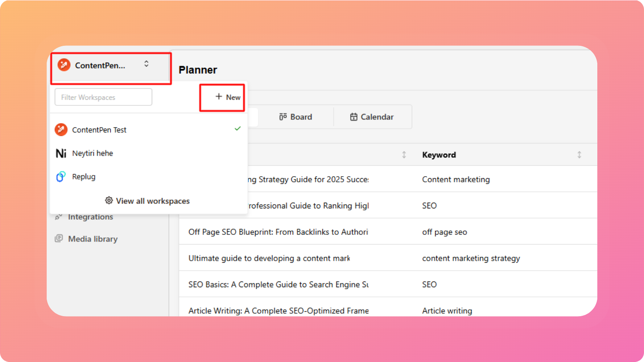Switch to the Neytiri hehe workspace
The width and height of the screenshot is (644, 362).
pos(93,153)
